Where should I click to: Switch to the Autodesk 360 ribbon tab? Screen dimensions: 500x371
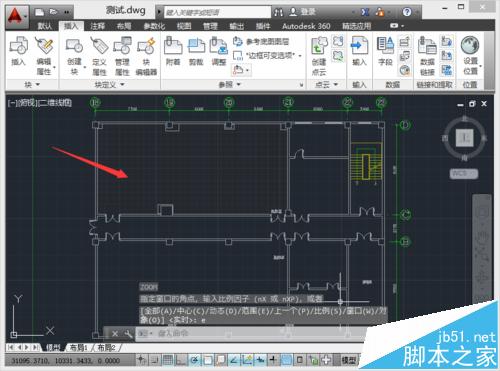coord(306,26)
